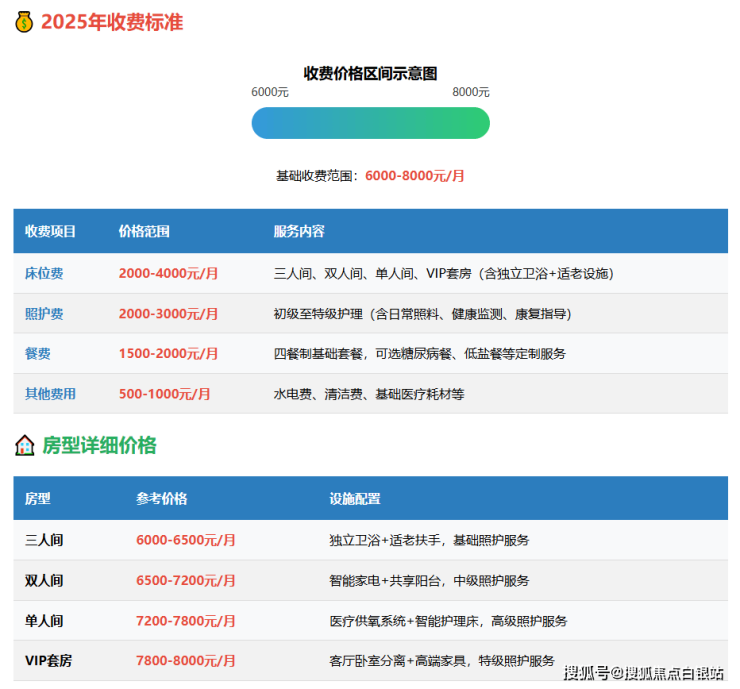This screenshot has width=740, height=689.
Task: Select the VIP套房 room type row
Action: [48, 661]
